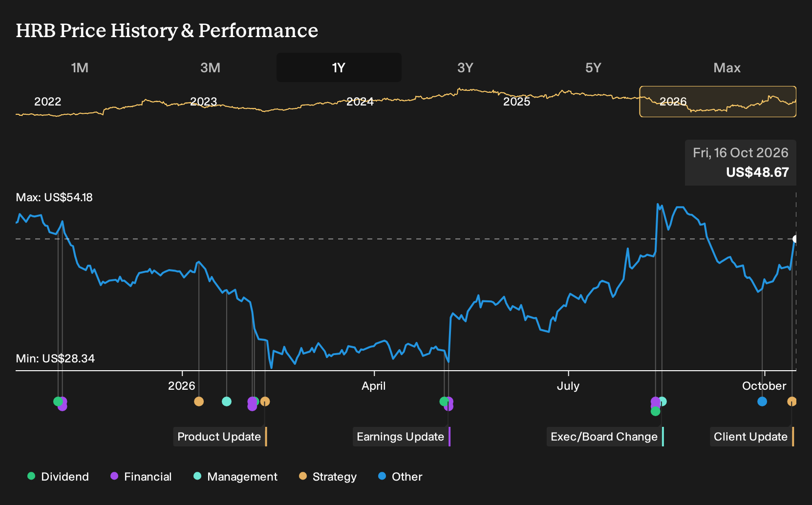The width and height of the screenshot is (812, 505).
Task: Open the Client Update event label
Action: 751,437
